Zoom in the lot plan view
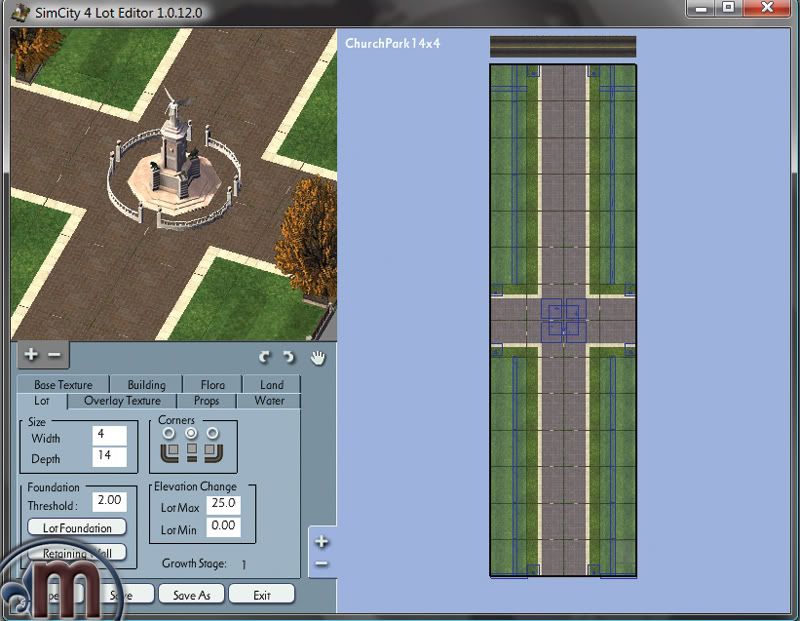The image size is (800, 621). click(x=321, y=542)
